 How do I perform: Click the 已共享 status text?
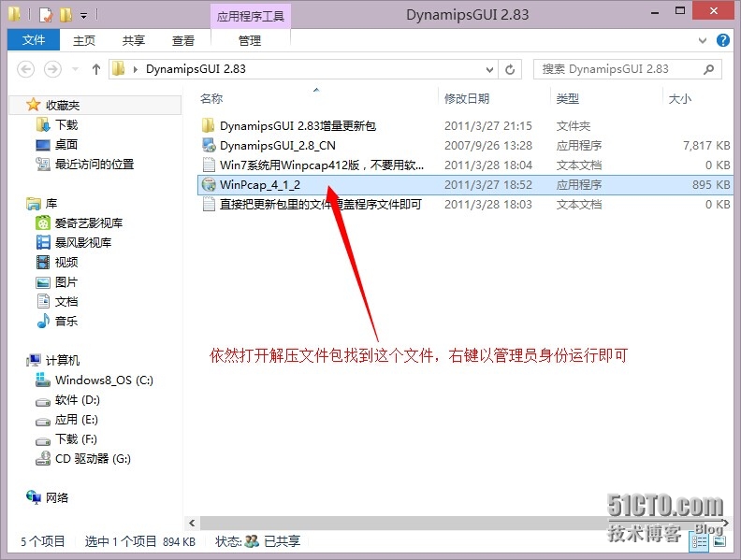[283, 541]
